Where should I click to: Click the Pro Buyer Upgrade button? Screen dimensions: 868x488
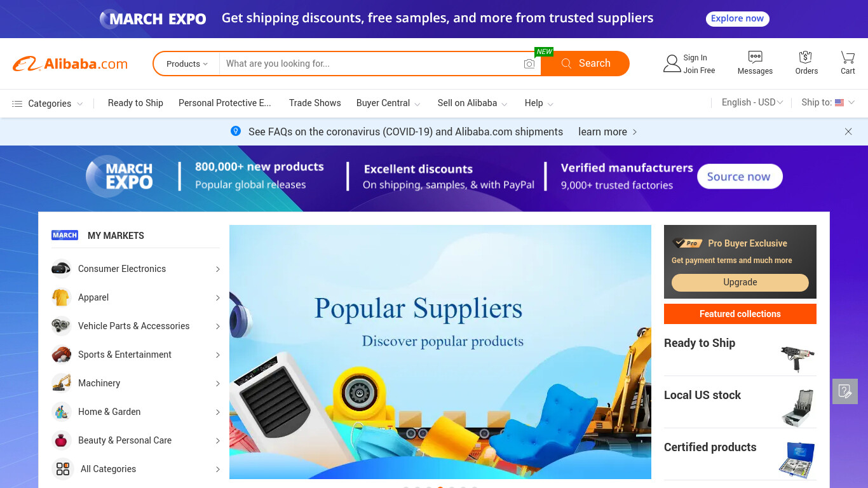pos(740,282)
